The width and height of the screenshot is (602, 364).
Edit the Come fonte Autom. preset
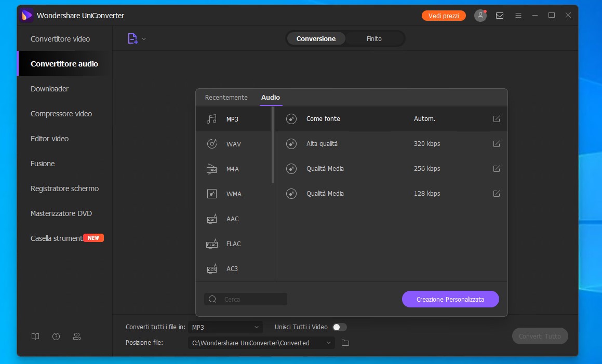497,118
